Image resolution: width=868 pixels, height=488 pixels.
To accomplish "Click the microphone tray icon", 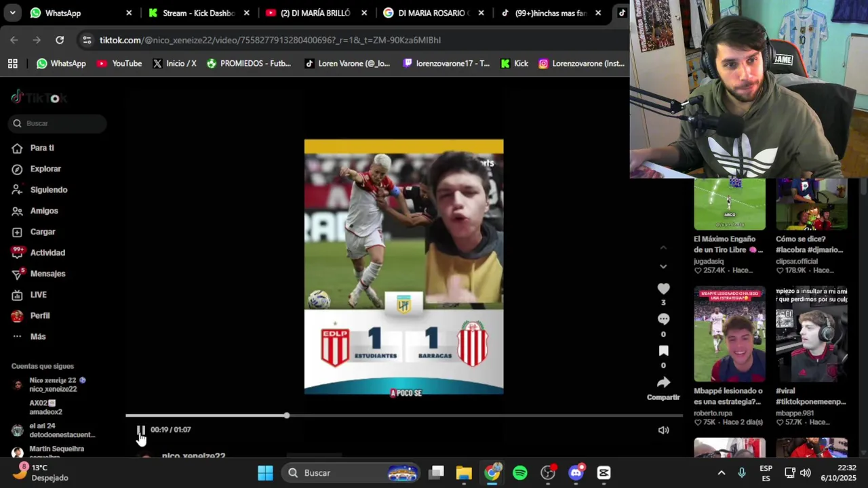I will 742,472.
